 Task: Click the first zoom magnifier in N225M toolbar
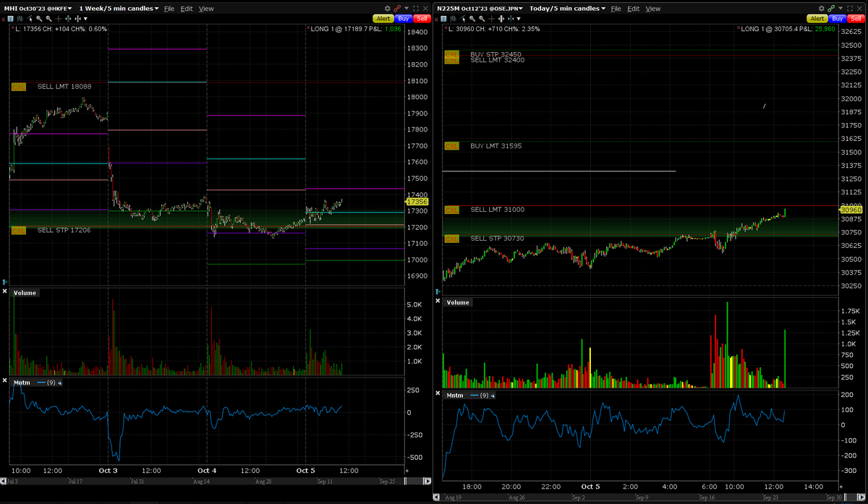tap(472, 18)
